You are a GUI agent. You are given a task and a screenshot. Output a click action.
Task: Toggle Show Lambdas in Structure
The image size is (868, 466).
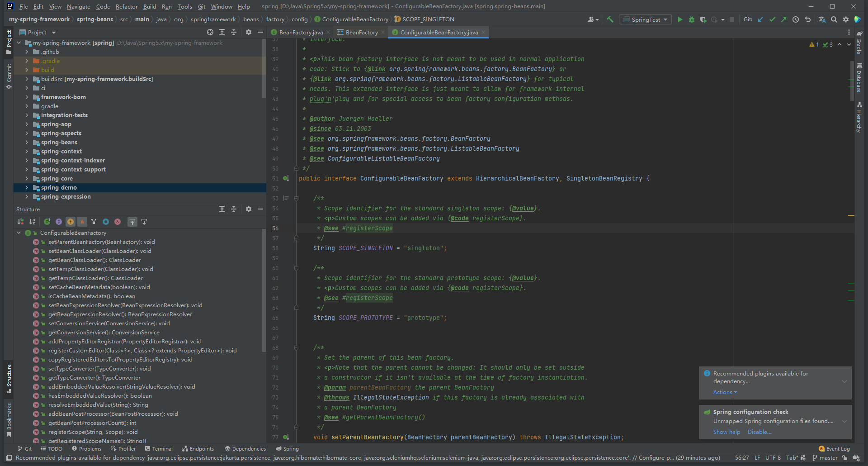[x=118, y=222]
